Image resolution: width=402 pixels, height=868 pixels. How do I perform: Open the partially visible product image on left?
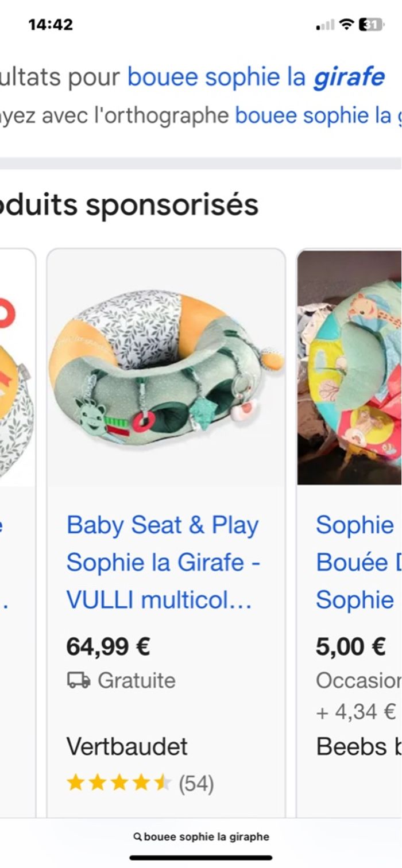coord(17,367)
